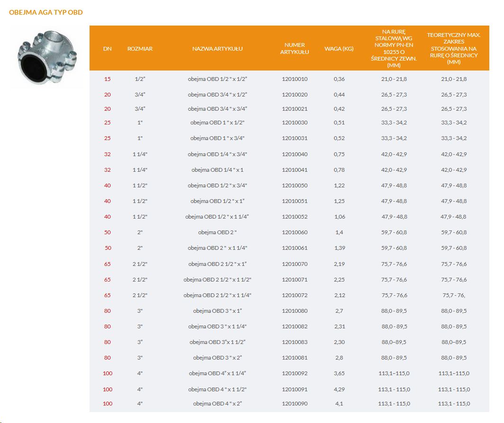The width and height of the screenshot is (504, 423).
Task: Click the "OBEJMA AGA TYP OBD" heading
Action: (46, 12)
